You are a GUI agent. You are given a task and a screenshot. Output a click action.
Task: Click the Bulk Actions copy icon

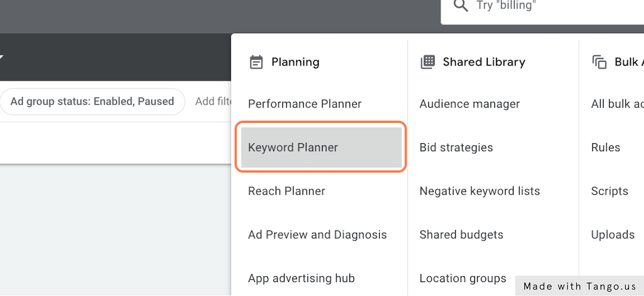(x=599, y=62)
